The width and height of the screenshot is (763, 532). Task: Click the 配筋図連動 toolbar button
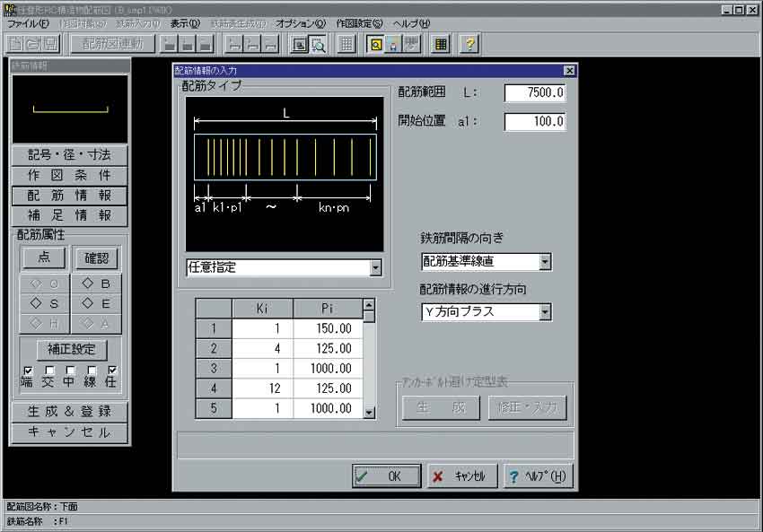click(113, 44)
